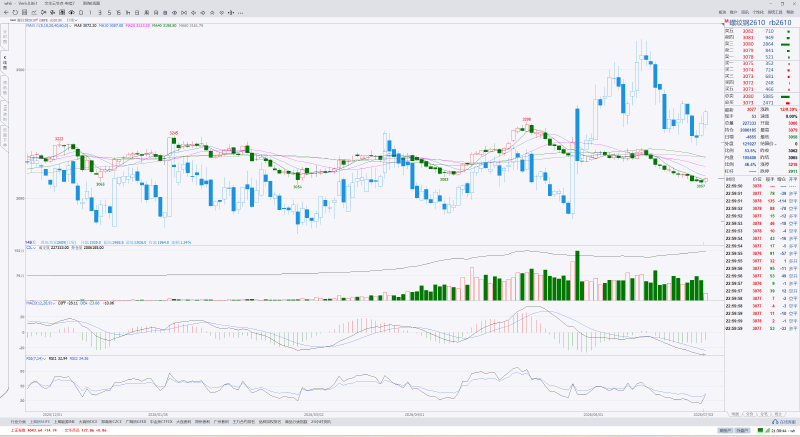This screenshot has width=800, height=437.
Task: Click the 3033 low price label on chart
Action: click(x=444, y=179)
